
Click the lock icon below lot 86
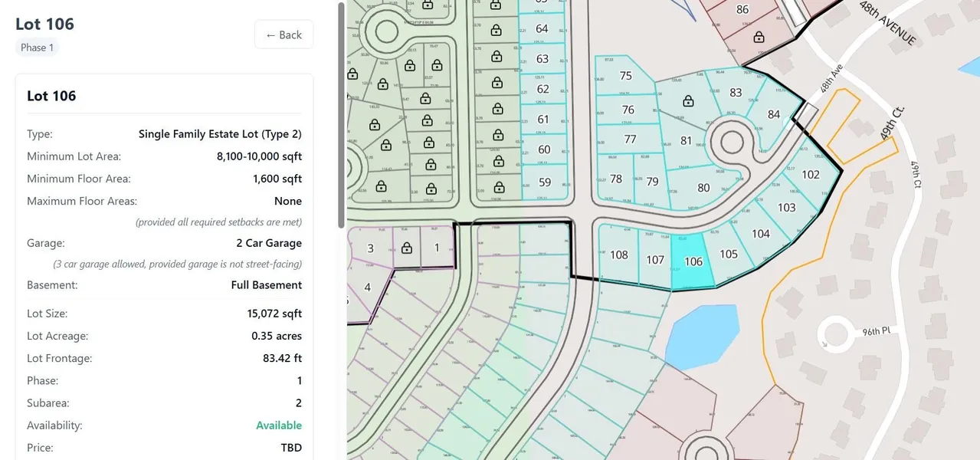tap(759, 37)
